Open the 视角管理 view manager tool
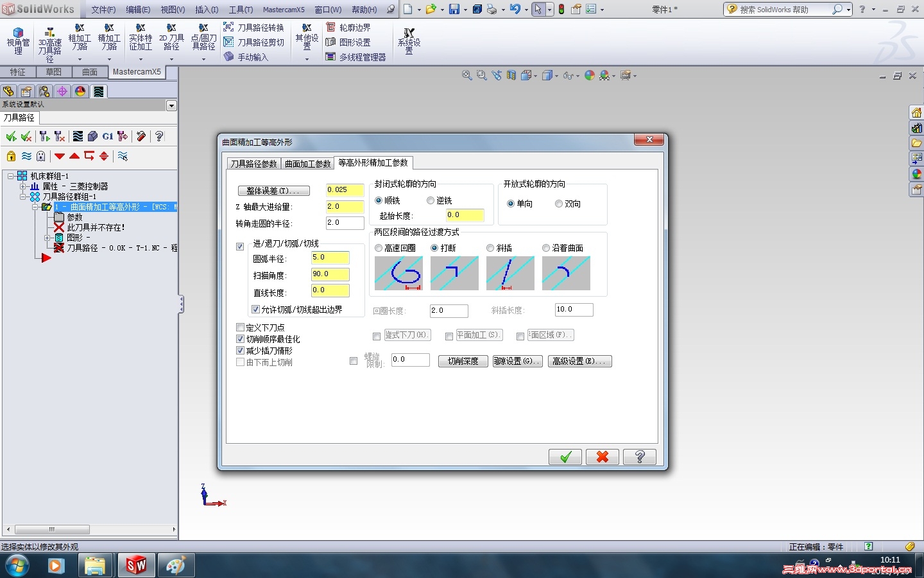 [18, 41]
